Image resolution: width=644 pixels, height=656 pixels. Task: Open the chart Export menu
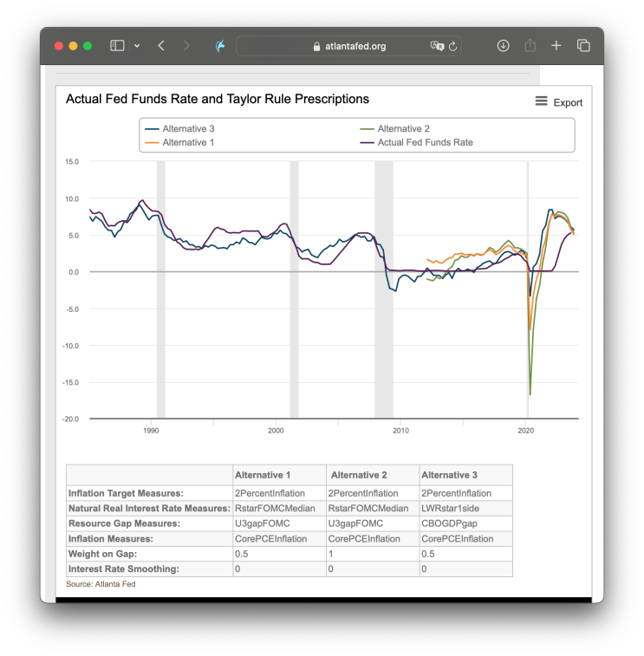[x=558, y=102]
